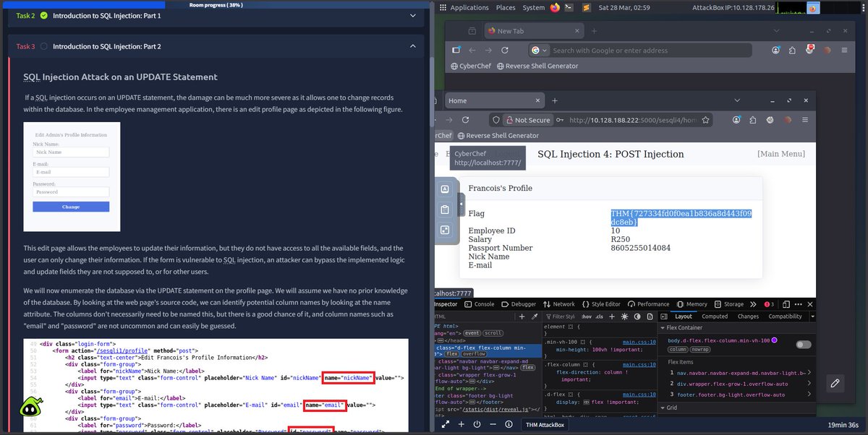Collapse the Flex Container section
Image resolution: width=868 pixels, height=435 pixels.
click(663, 328)
